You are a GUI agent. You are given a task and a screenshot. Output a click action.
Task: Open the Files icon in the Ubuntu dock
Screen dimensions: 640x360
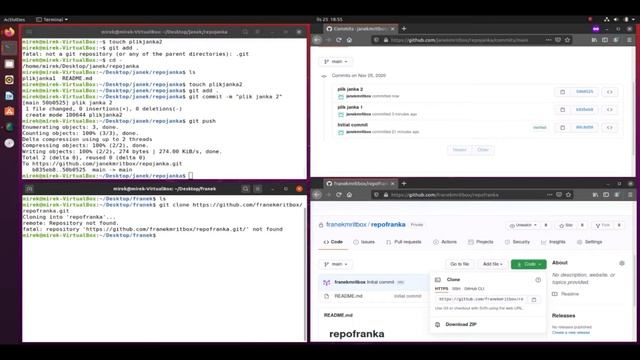point(9,64)
